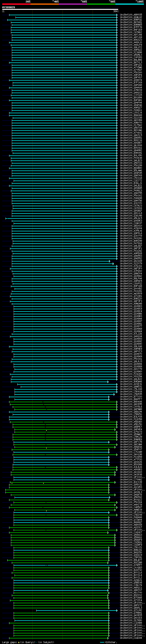The width and height of the screenshot is (146, 644).
Task: Click the UniRef100_O17680 hit label
Action: tap(131, 620)
